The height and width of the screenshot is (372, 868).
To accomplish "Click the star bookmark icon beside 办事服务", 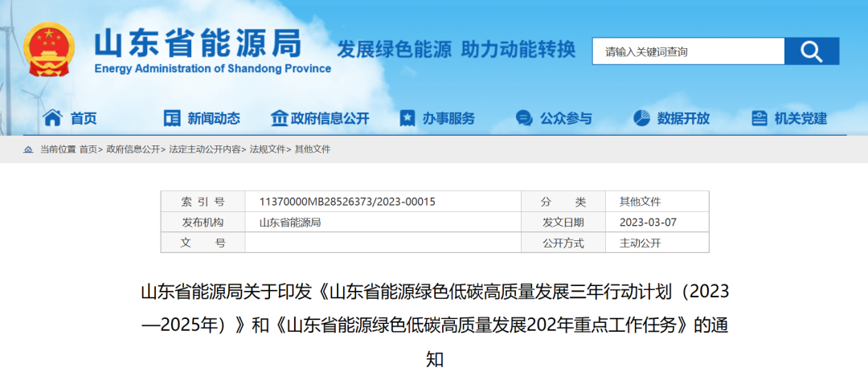I will [407, 118].
